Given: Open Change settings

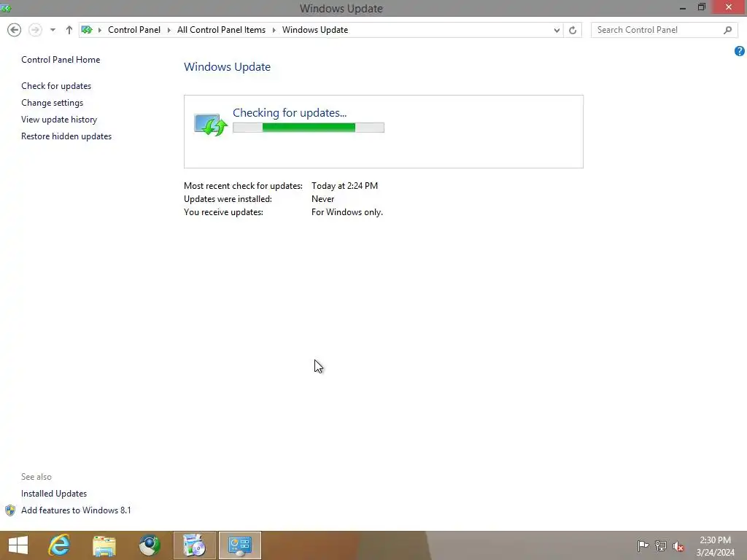Looking at the screenshot, I should tap(52, 103).
